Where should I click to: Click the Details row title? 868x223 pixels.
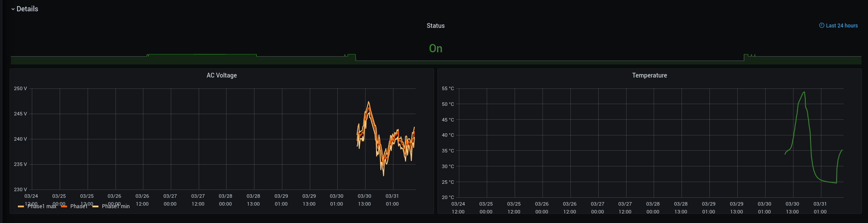(x=27, y=9)
